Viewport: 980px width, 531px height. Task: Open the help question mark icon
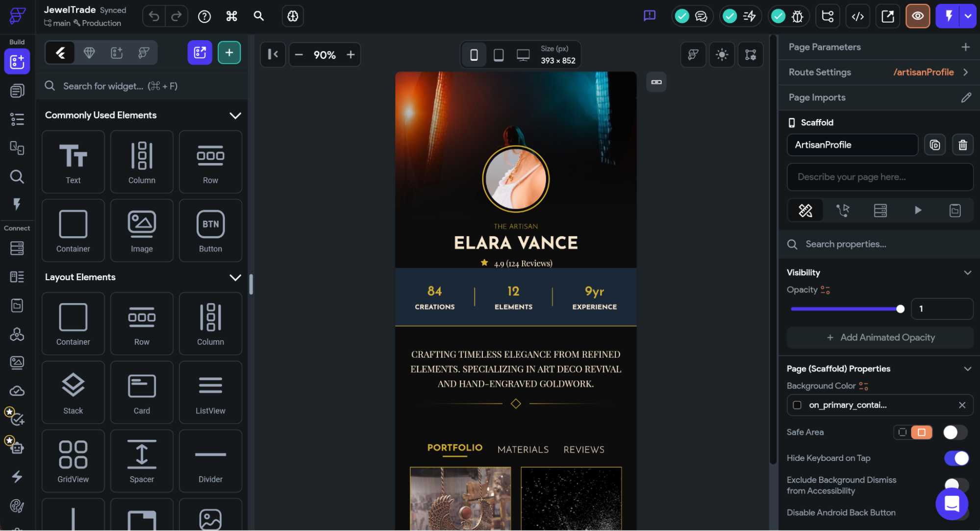coord(204,16)
